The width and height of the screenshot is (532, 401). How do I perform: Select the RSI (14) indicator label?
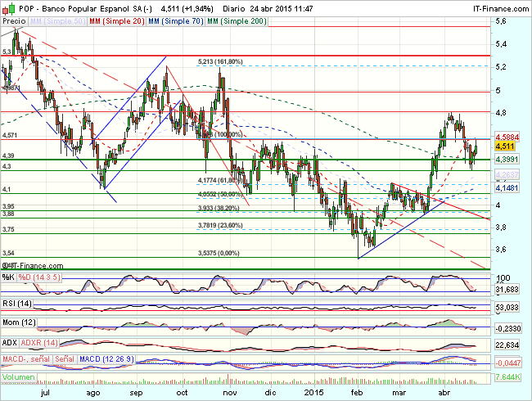click(x=16, y=303)
